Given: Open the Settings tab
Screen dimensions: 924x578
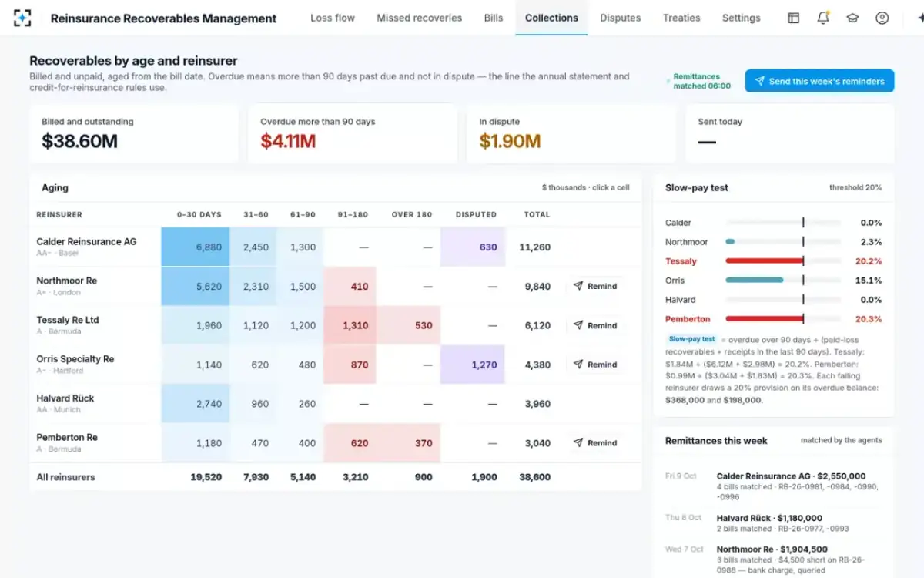Looking at the screenshot, I should (742, 18).
